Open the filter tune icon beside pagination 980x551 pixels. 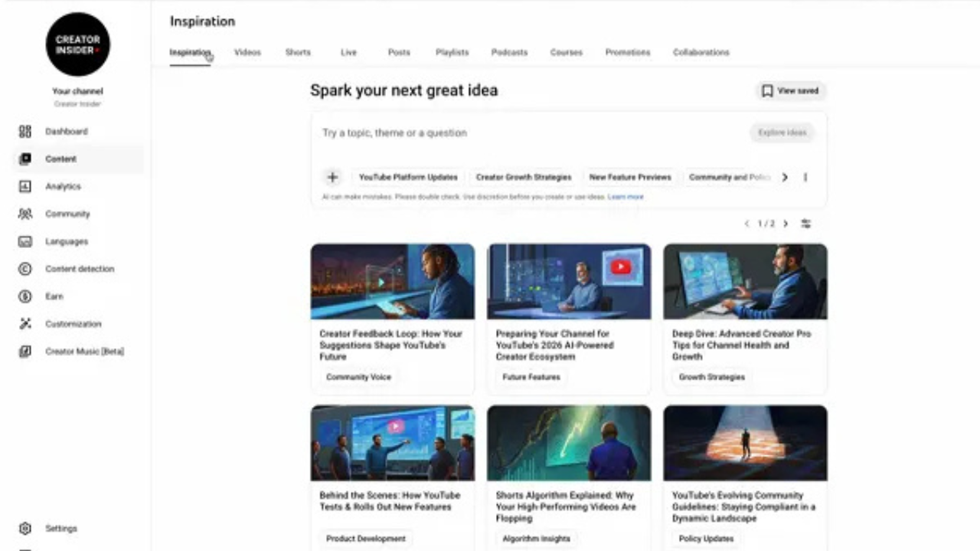[x=806, y=224]
